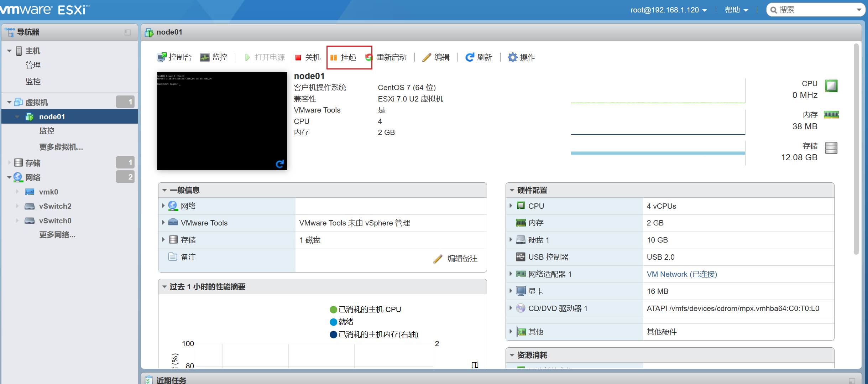Screen dimensions: 868x384
Task: Collapse the 资源消耗 panel
Action: coord(512,355)
